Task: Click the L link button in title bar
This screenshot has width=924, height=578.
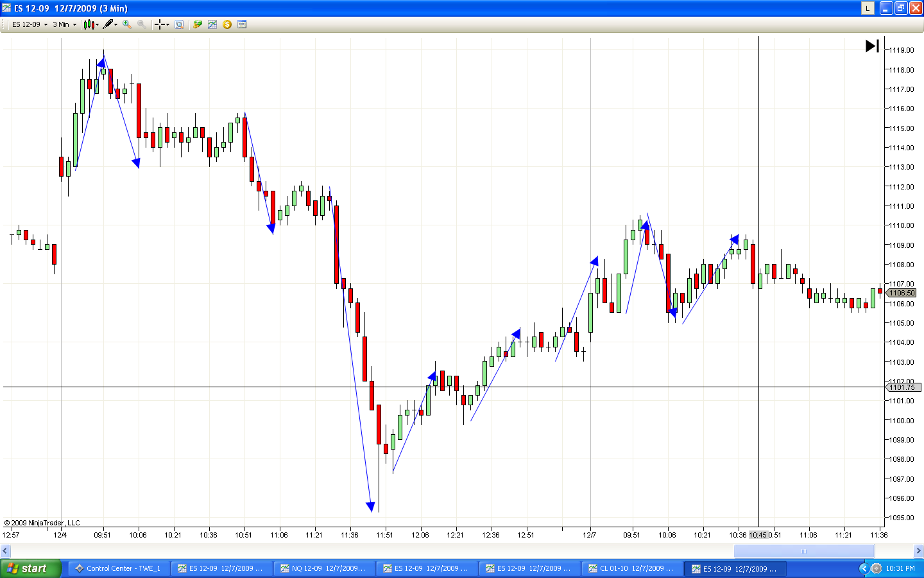Action: 868,8
